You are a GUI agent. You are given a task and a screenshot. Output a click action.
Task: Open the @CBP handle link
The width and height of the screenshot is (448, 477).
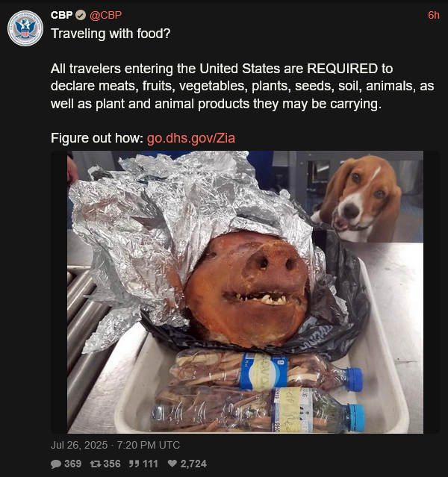(x=105, y=15)
